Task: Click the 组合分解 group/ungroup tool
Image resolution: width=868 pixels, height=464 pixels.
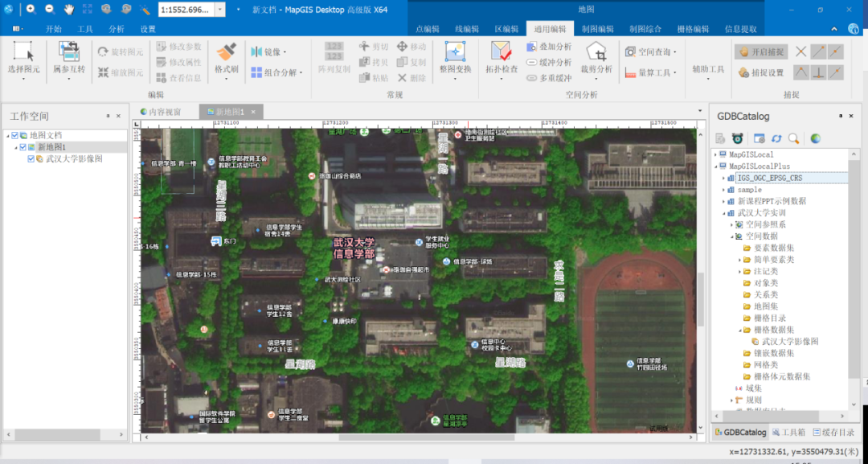Action: coord(276,72)
